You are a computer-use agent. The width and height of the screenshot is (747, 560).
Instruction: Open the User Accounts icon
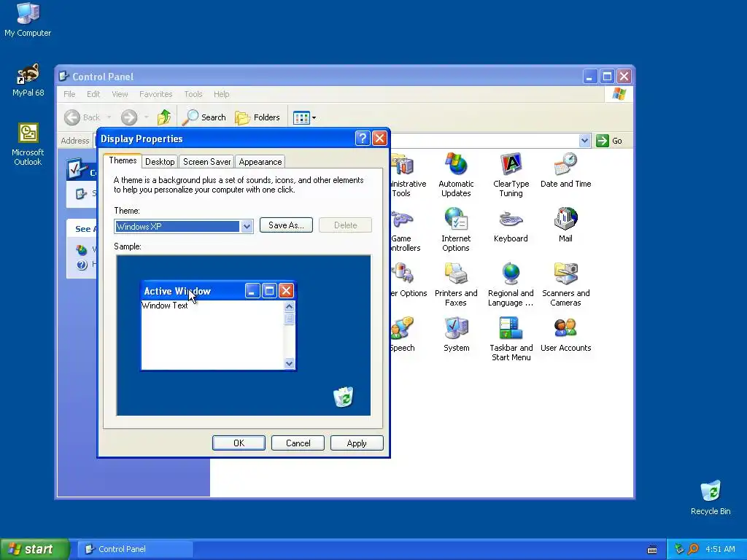tap(565, 334)
